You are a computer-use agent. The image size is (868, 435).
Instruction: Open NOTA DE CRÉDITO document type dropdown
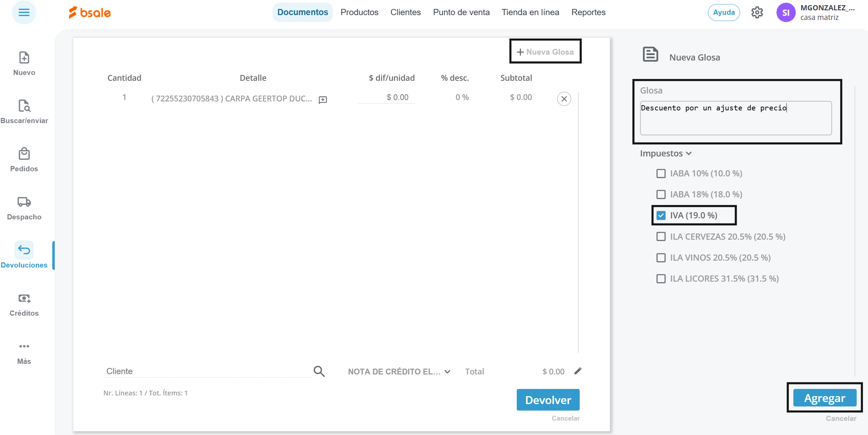tap(399, 372)
